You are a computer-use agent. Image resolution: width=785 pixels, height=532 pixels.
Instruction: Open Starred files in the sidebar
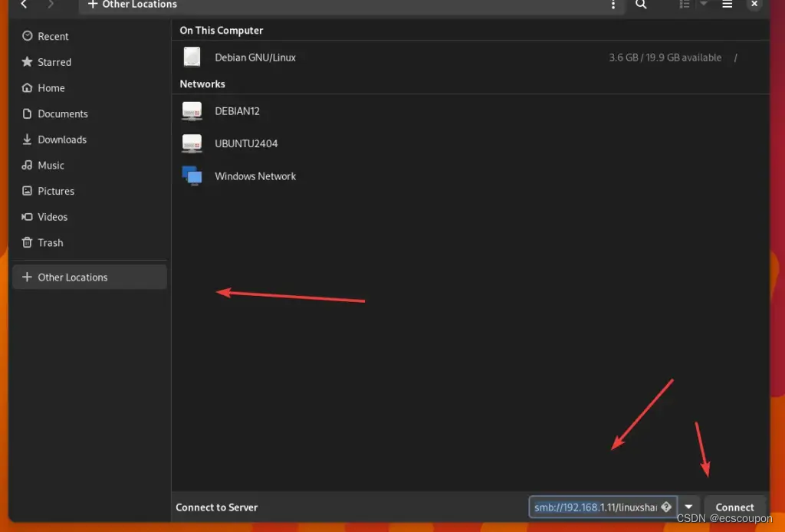tap(54, 62)
